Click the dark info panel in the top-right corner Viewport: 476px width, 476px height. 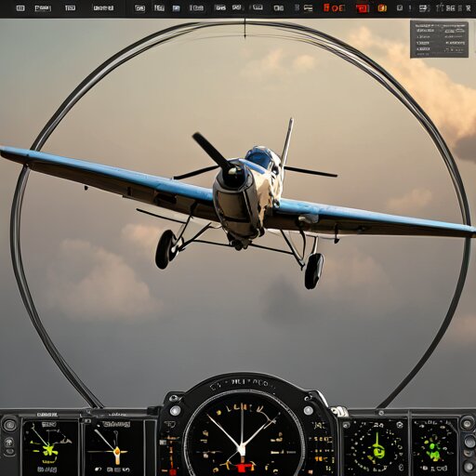point(439,39)
